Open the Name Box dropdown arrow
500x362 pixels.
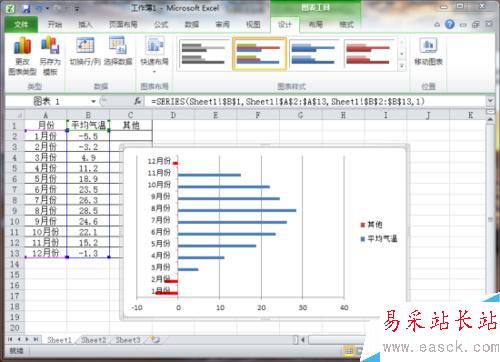point(94,101)
